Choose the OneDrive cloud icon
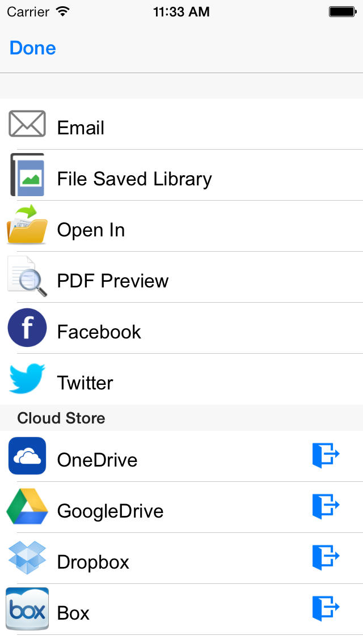 click(27, 455)
